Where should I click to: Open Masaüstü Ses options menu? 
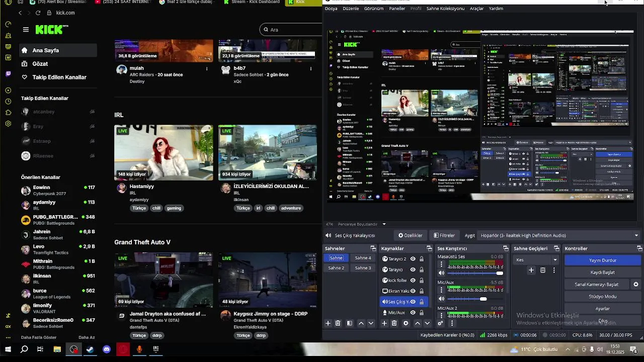pyautogui.click(x=442, y=265)
